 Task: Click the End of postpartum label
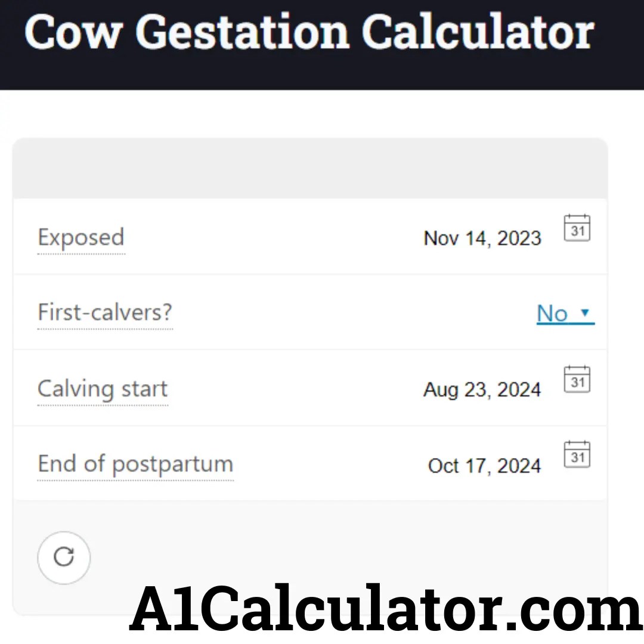point(135,464)
